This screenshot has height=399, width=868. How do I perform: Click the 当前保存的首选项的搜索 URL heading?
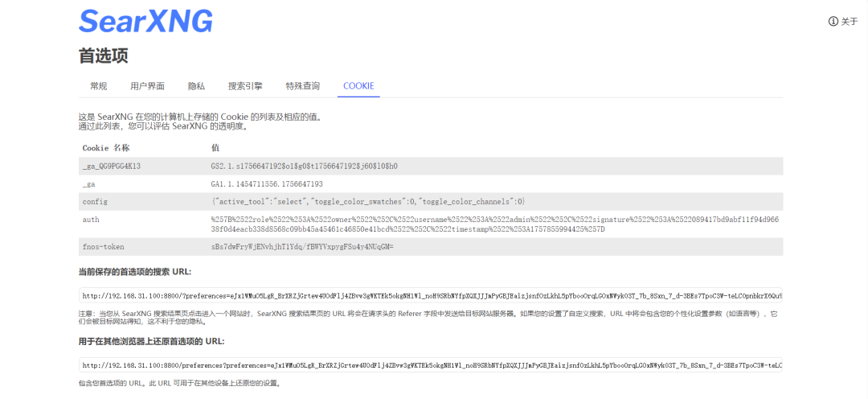(x=136, y=272)
